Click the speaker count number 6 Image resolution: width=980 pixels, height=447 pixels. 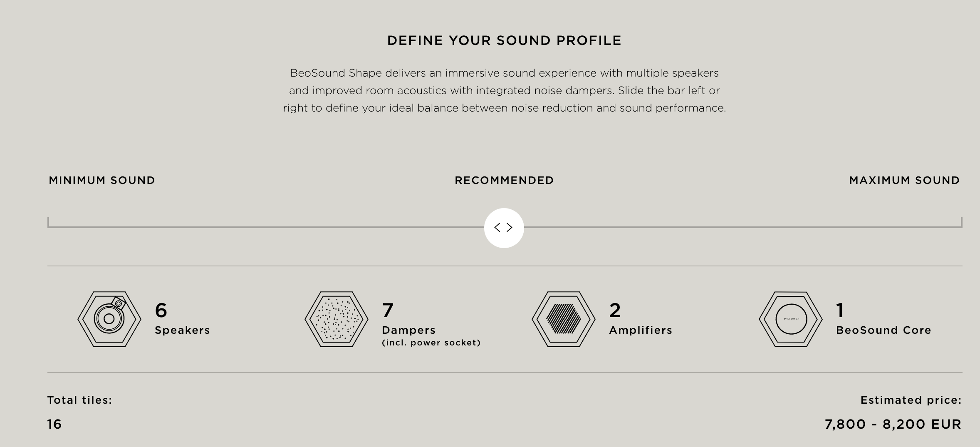pyautogui.click(x=161, y=310)
